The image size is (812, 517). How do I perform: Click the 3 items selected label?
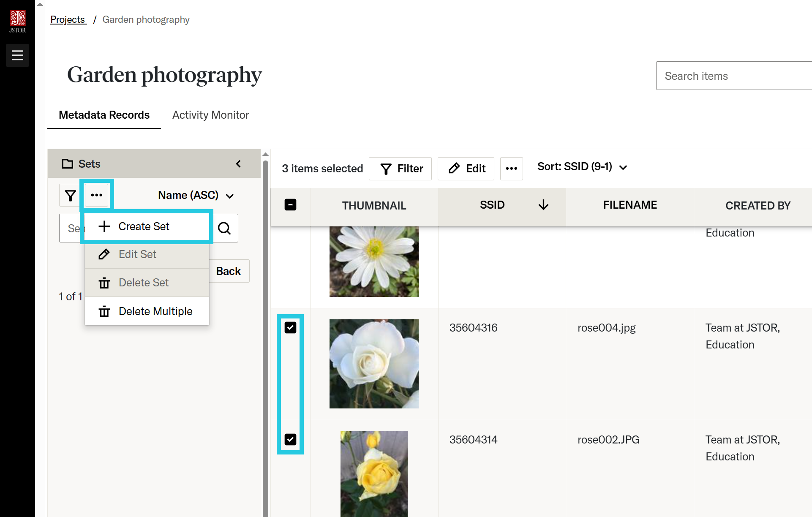tap(322, 169)
